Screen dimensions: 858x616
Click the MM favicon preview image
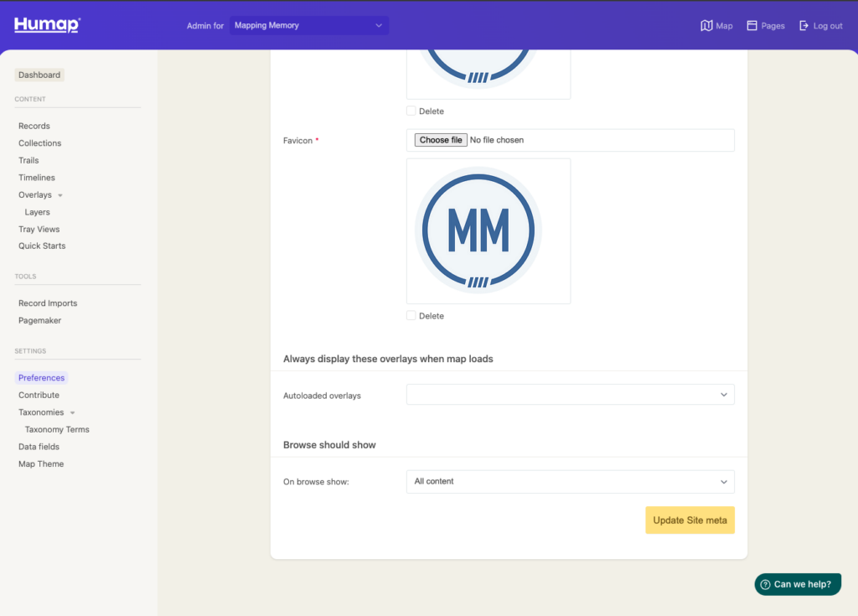pyautogui.click(x=478, y=230)
